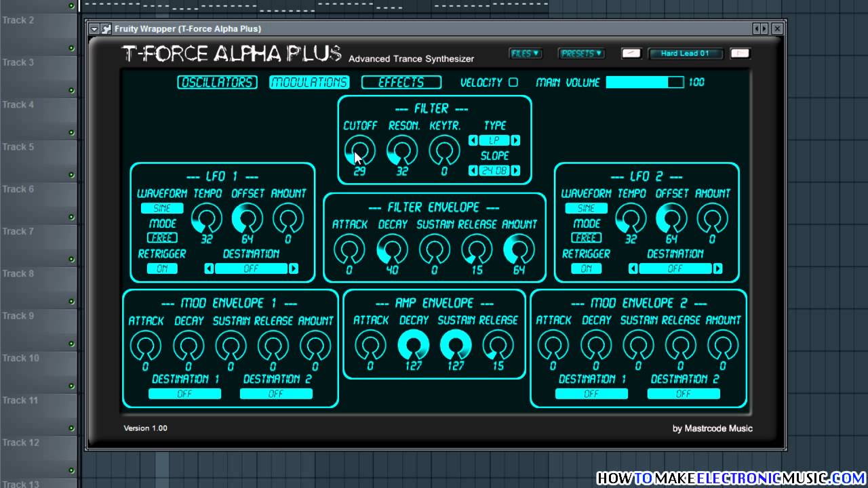This screenshot has height=488, width=868.
Task: Toggle LFO 2 RETRIGGER ON button
Action: tap(586, 268)
